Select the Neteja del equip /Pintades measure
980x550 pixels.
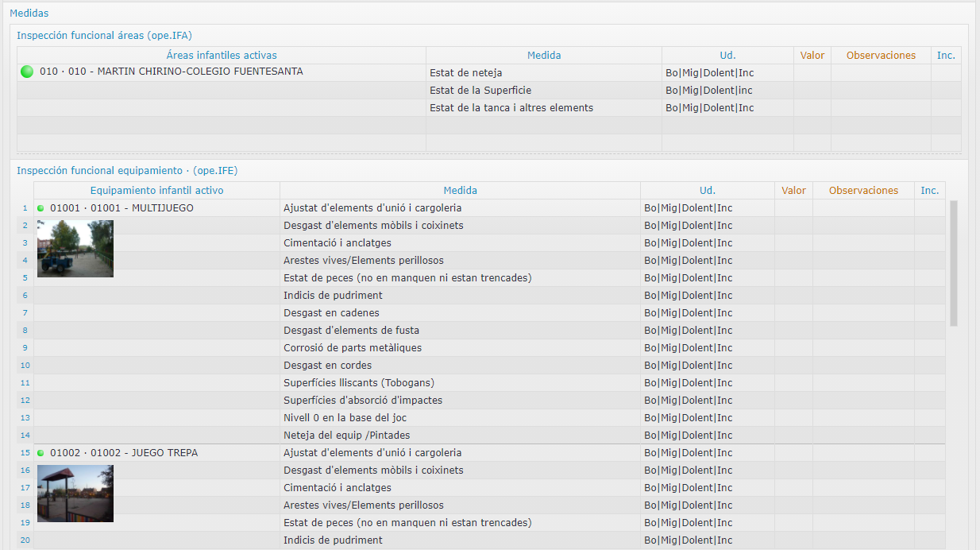click(x=347, y=436)
